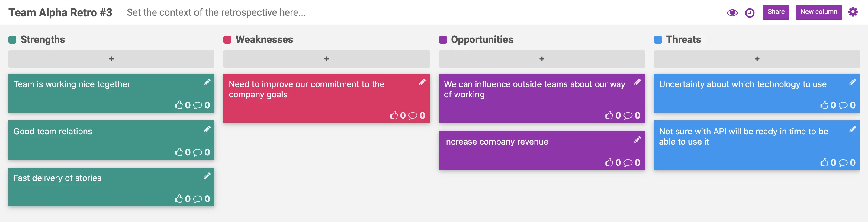
Task: Click the green swatch beside Strengths
Action: tap(12, 39)
